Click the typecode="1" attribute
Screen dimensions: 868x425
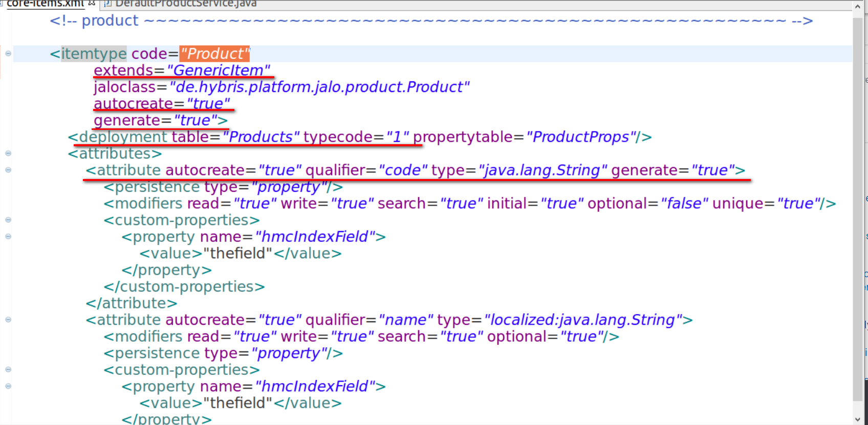click(x=356, y=137)
